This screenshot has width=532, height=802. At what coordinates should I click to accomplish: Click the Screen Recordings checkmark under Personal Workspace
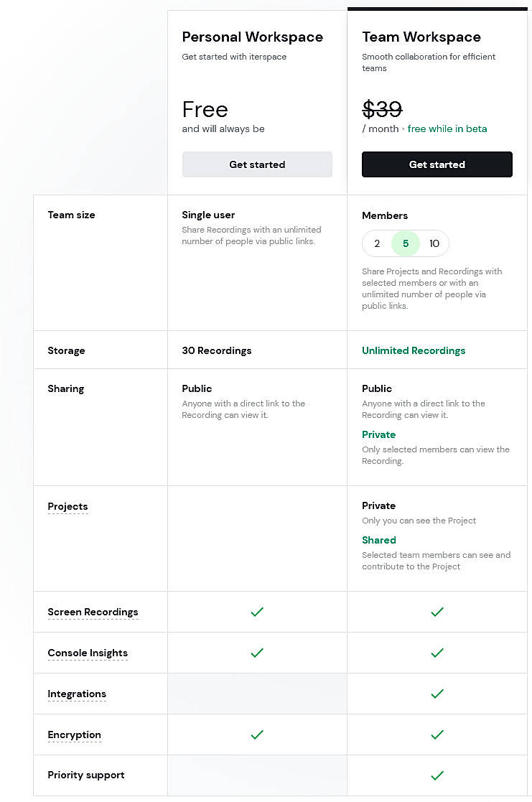tap(257, 612)
